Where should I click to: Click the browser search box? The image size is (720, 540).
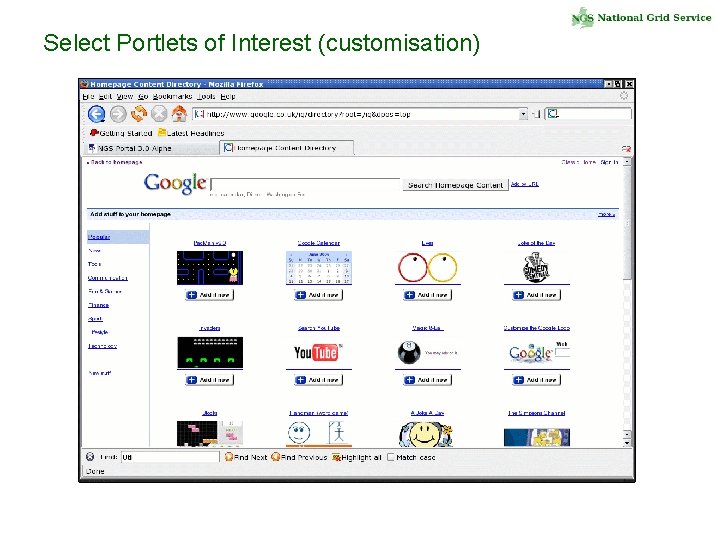coord(588,114)
